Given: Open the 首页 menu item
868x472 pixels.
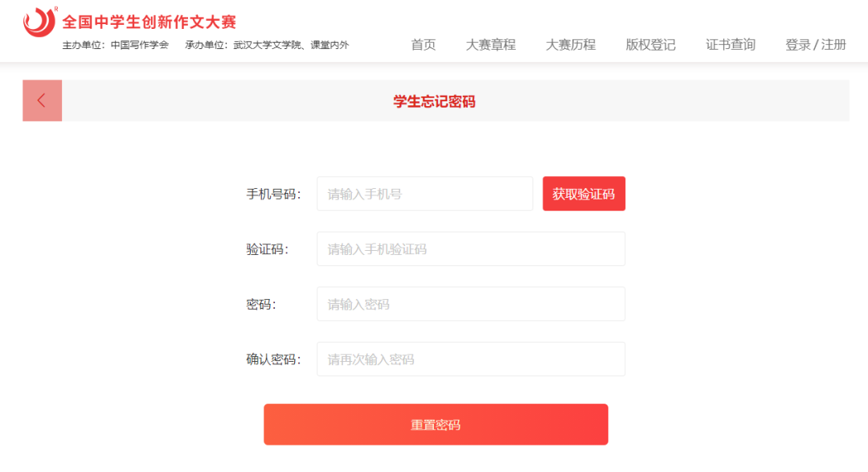Looking at the screenshot, I should (x=424, y=45).
